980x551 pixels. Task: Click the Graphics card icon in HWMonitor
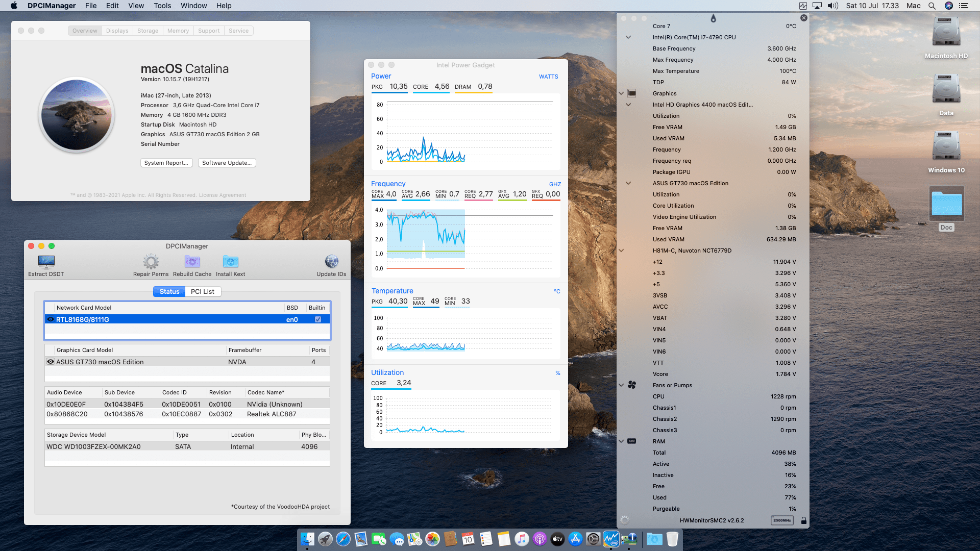[632, 93]
